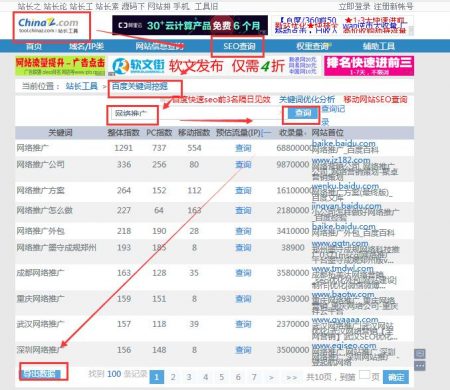
Task: Click current page 1 pagination button
Action: tap(157, 377)
